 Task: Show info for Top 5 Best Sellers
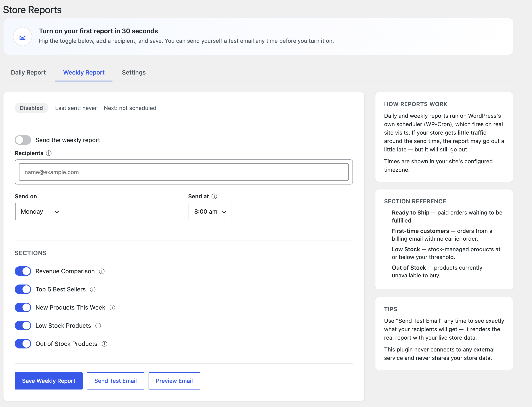pyautogui.click(x=93, y=289)
